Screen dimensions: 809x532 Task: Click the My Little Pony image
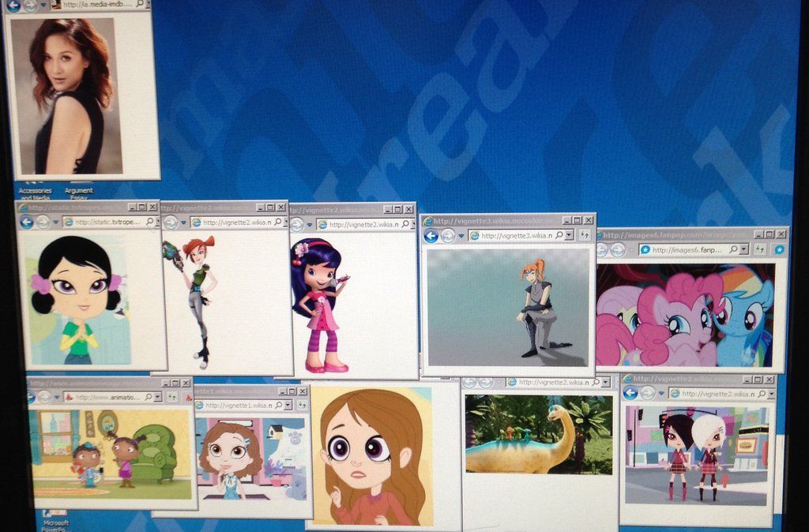pyautogui.click(x=686, y=315)
